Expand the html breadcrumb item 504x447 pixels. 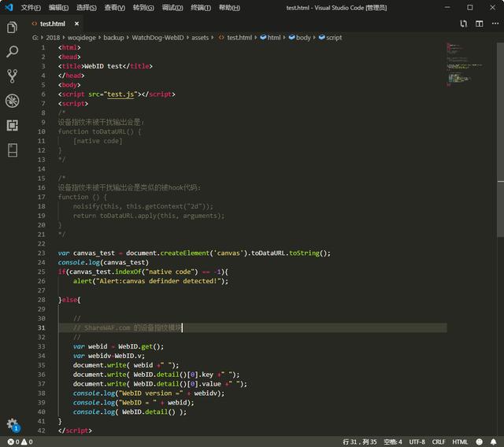tap(270, 38)
